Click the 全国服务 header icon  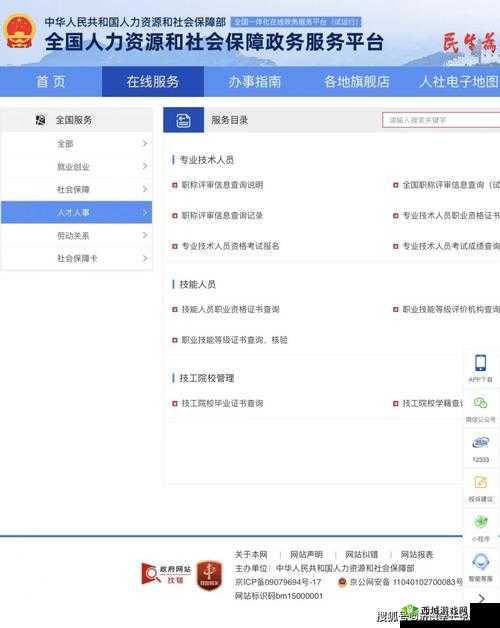click(x=40, y=120)
